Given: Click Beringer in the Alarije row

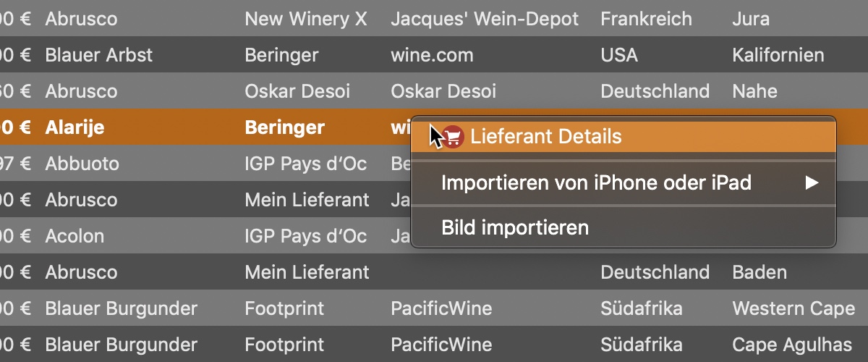Looking at the screenshot, I should coord(285,128).
